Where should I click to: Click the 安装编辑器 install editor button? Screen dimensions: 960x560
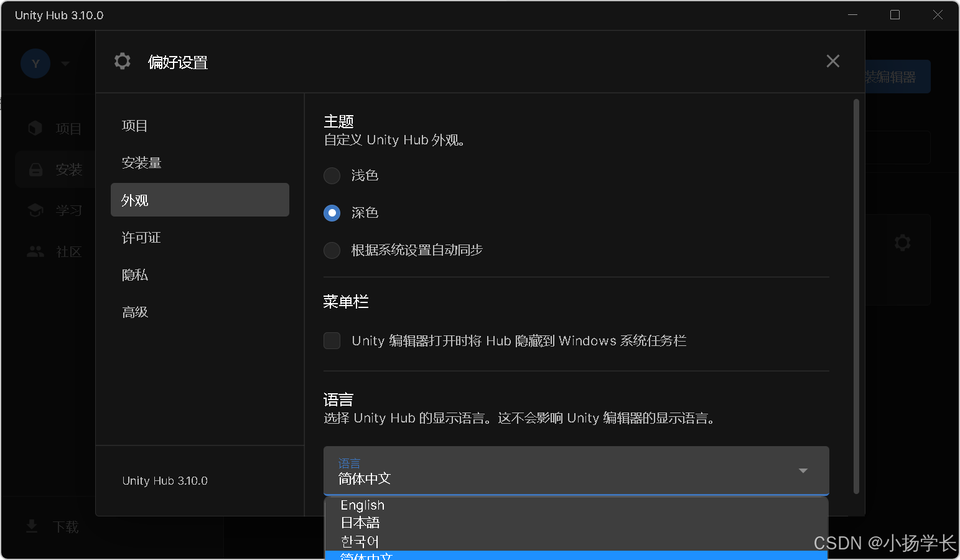click(x=898, y=77)
